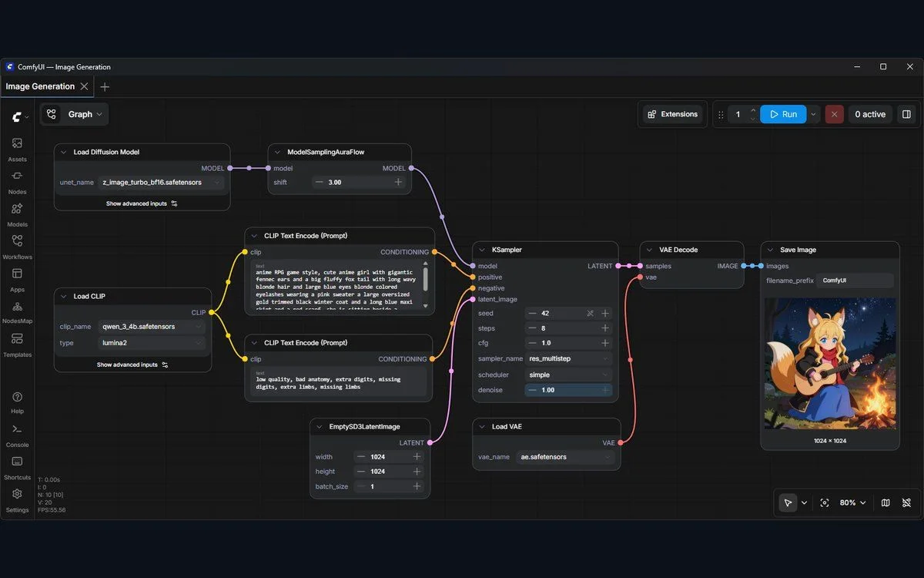Image resolution: width=924 pixels, height=578 pixels.
Task: Toggle Show advanced inputs on Load Diffusion Model
Action: [142, 203]
